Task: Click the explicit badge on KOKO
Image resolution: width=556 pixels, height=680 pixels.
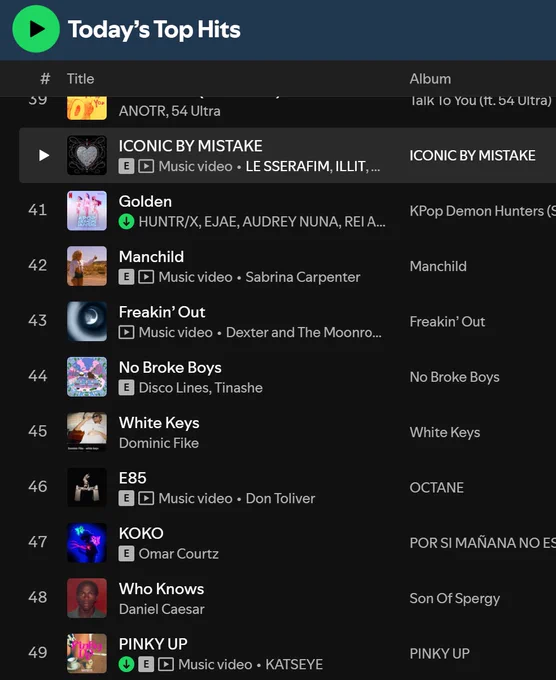Action: (x=126, y=554)
